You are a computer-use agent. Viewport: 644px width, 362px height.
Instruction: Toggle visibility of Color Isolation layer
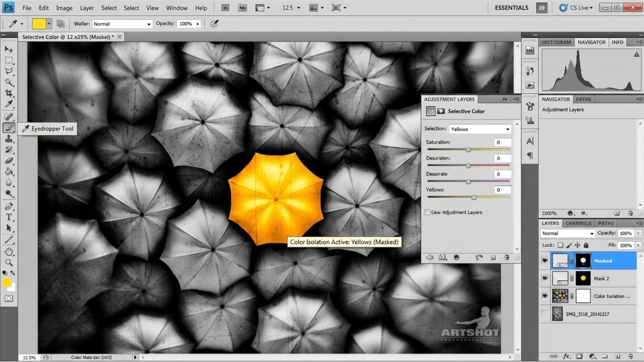(x=545, y=296)
